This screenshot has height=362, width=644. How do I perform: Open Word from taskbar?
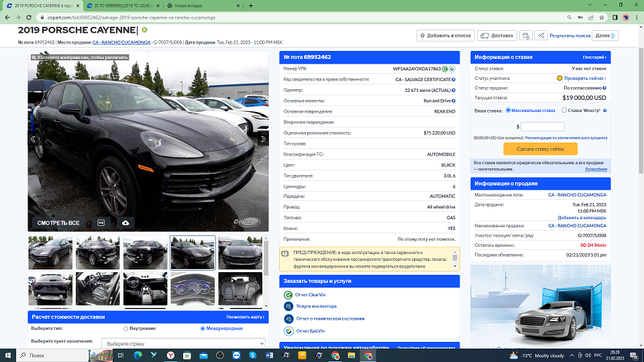[x=269, y=355]
